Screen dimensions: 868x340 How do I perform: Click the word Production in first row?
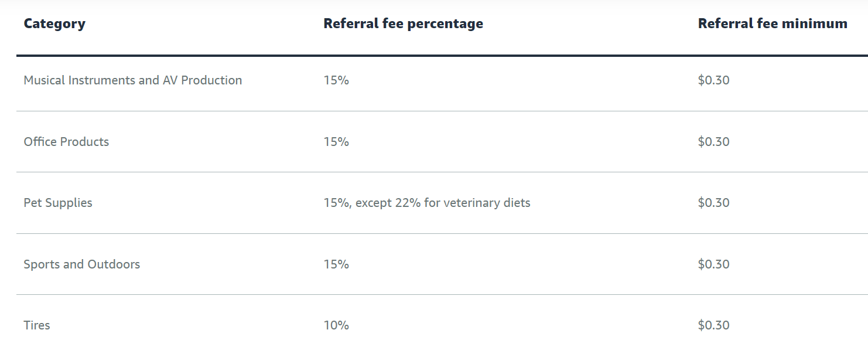211,80
